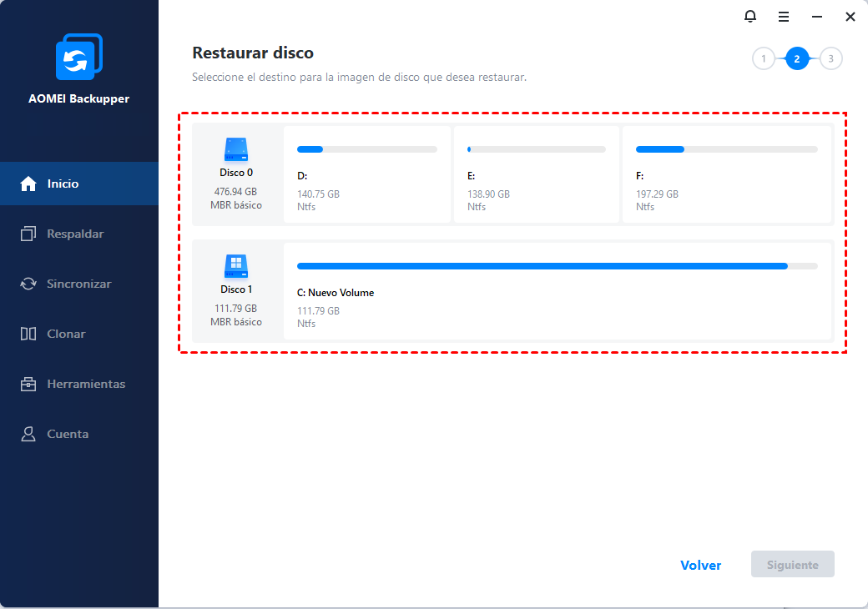
Task: Select partition D: as destination
Action: (x=366, y=175)
